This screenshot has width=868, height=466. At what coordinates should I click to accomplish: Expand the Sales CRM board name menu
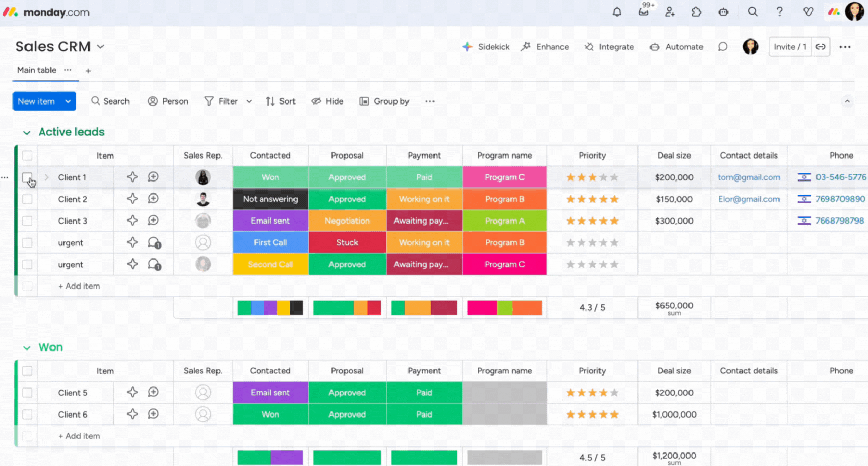click(x=100, y=47)
